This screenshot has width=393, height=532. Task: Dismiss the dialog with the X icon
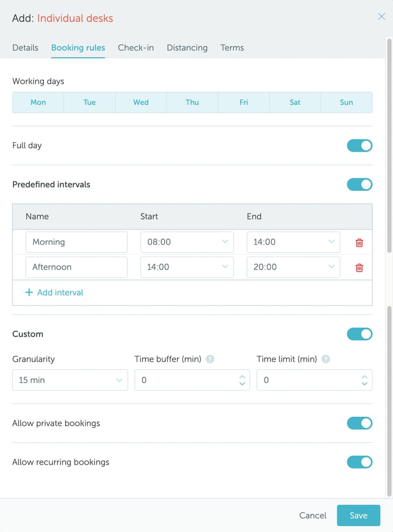(x=381, y=17)
